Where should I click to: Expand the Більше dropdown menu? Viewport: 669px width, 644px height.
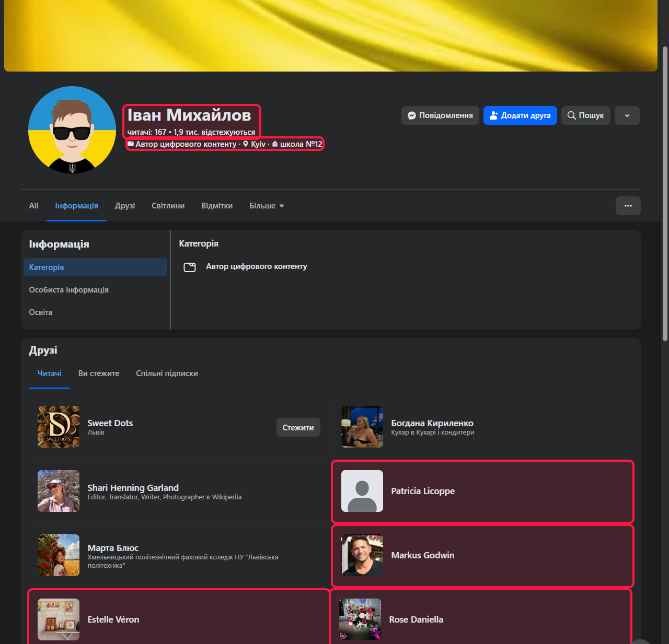coord(267,206)
